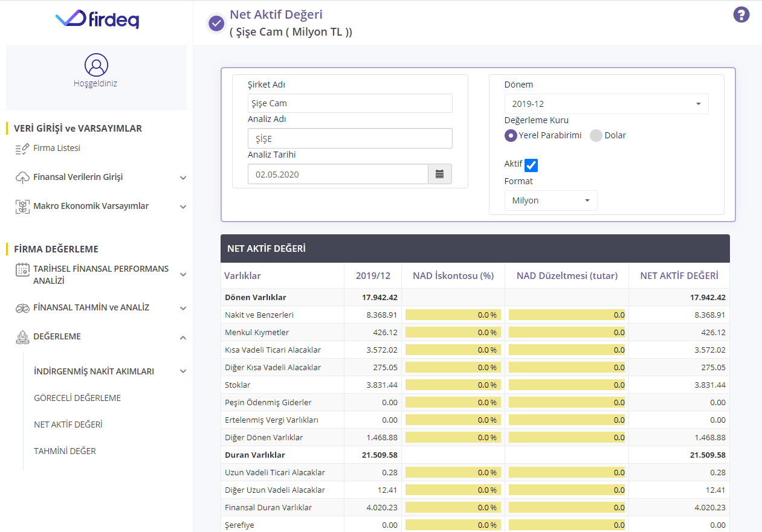The image size is (762, 532).
Task: Open Firma Listesi menu item
Action: pyautogui.click(x=57, y=148)
